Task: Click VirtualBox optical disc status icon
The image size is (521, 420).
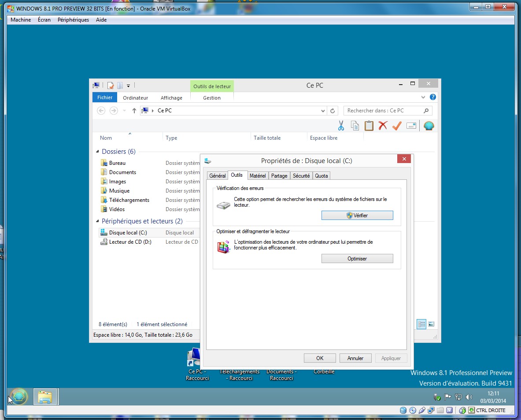Action: click(412, 410)
